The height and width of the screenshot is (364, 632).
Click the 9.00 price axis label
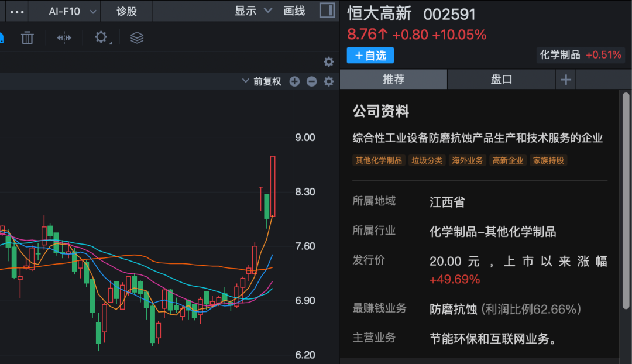pos(305,138)
